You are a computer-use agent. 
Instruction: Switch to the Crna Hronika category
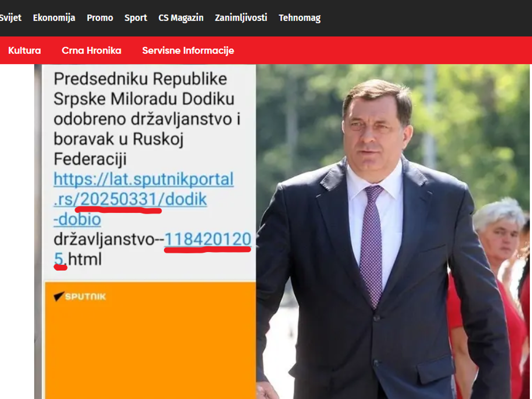(x=91, y=50)
